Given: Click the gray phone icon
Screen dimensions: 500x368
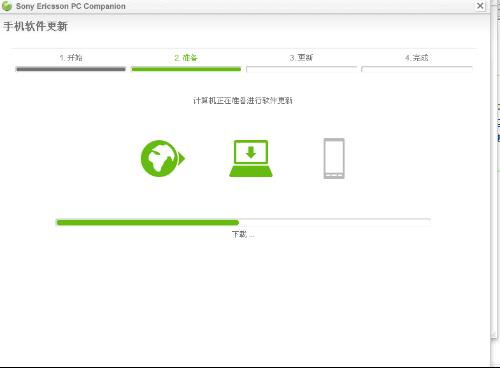Looking at the screenshot, I should (x=334, y=158).
